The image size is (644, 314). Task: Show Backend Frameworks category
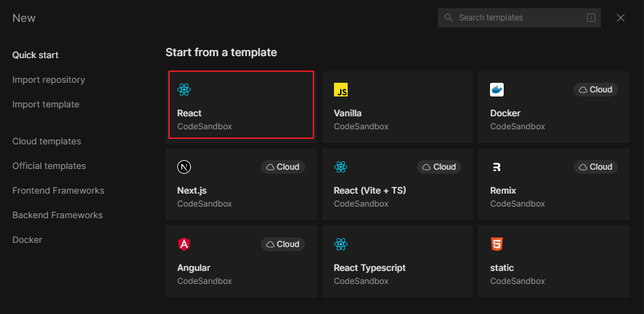point(57,215)
